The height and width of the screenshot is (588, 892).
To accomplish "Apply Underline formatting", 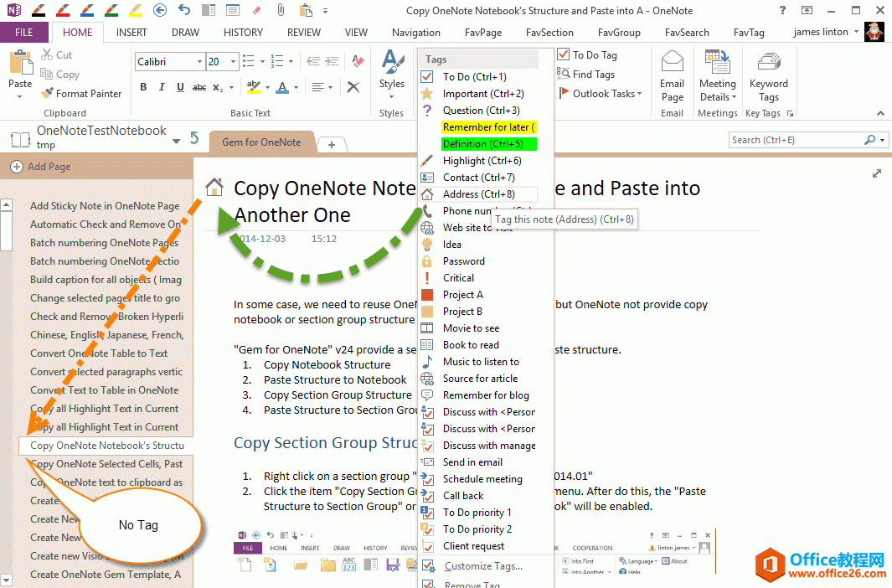I will tap(180, 87).
